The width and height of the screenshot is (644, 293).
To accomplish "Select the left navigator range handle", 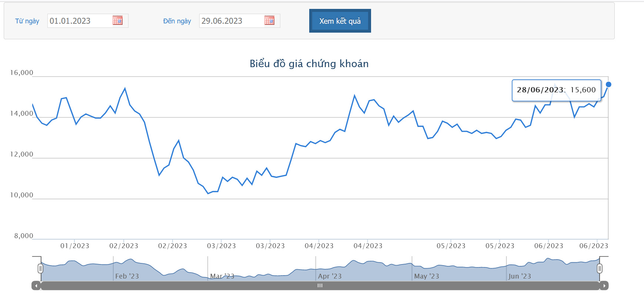I will coord(40,268).
